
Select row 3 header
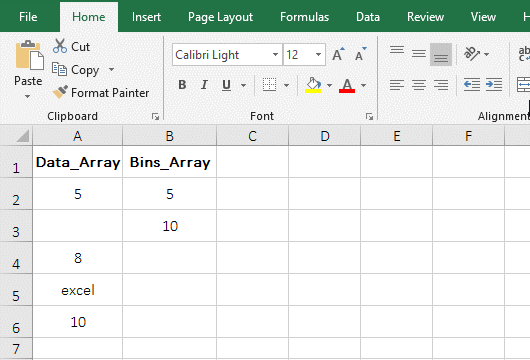pos(16,226)
